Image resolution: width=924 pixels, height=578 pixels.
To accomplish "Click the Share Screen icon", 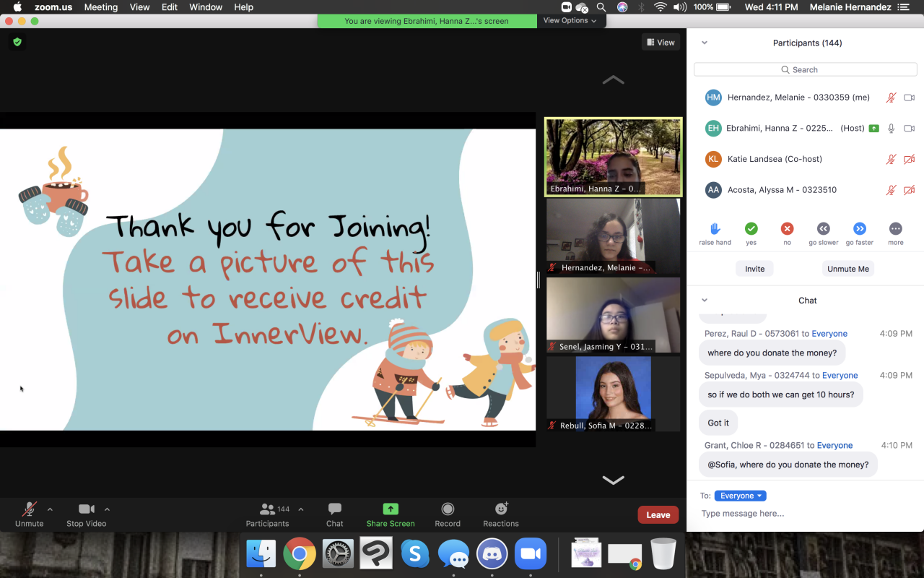I will pos(391,509).
